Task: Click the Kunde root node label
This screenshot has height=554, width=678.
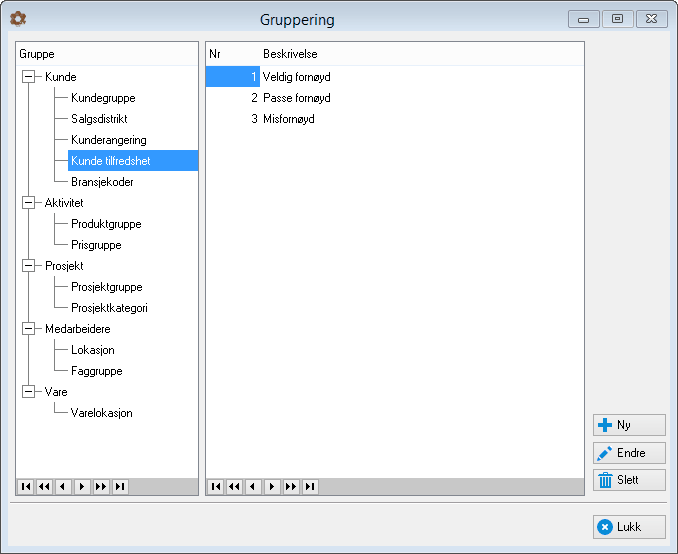Action: tap(61, 77)
